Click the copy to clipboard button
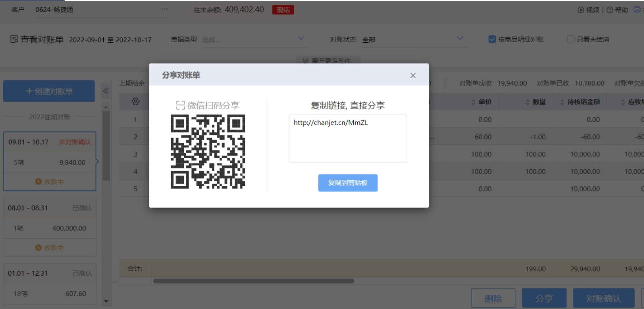This screenshot has width=644, height=309. 348,183
